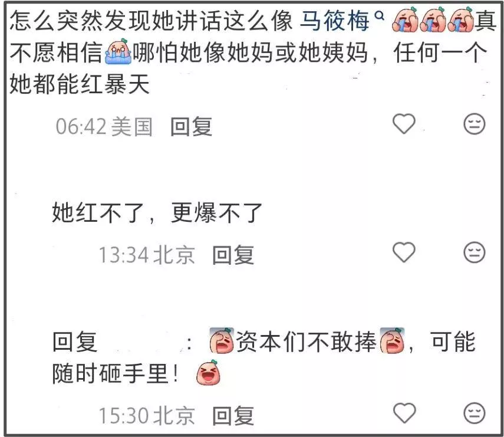Click the laughing emoji after 随时砸手里
The image size is (504, 437).
[208, 373]
